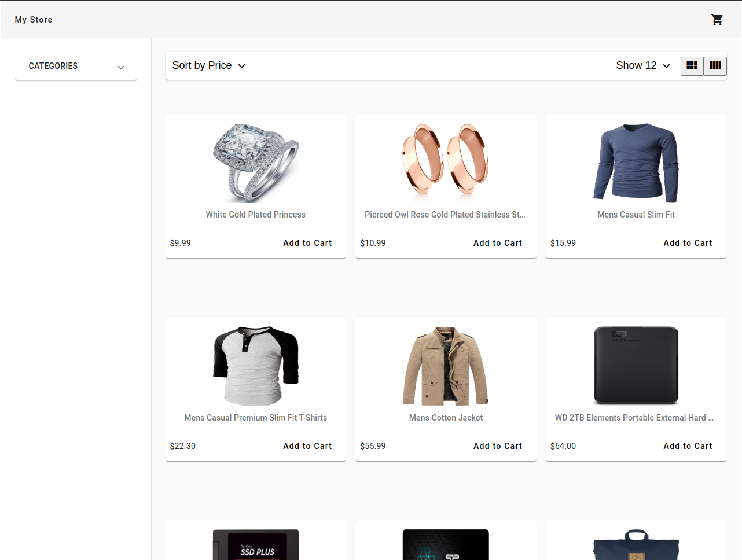Add Pierced Owl Rose Gold item to cart
The height and width of the screenshot is (560, 742).
point(498,243)
